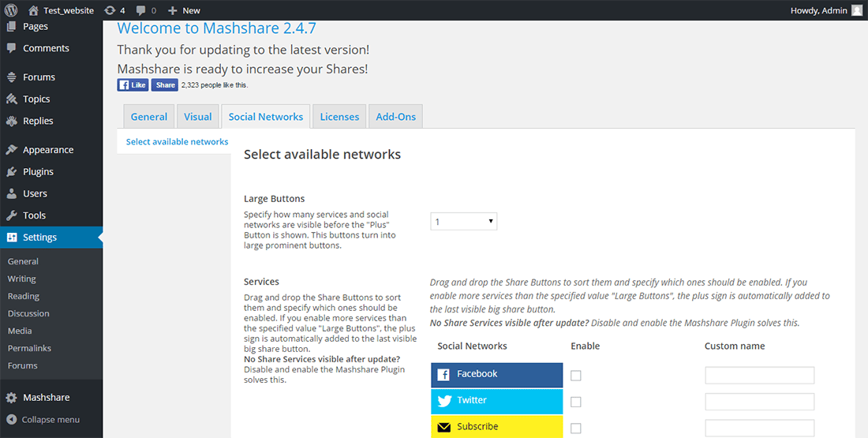868x438 pixels.
Task: Click the Admin avatar in the top right
Action: coord(856,10)
